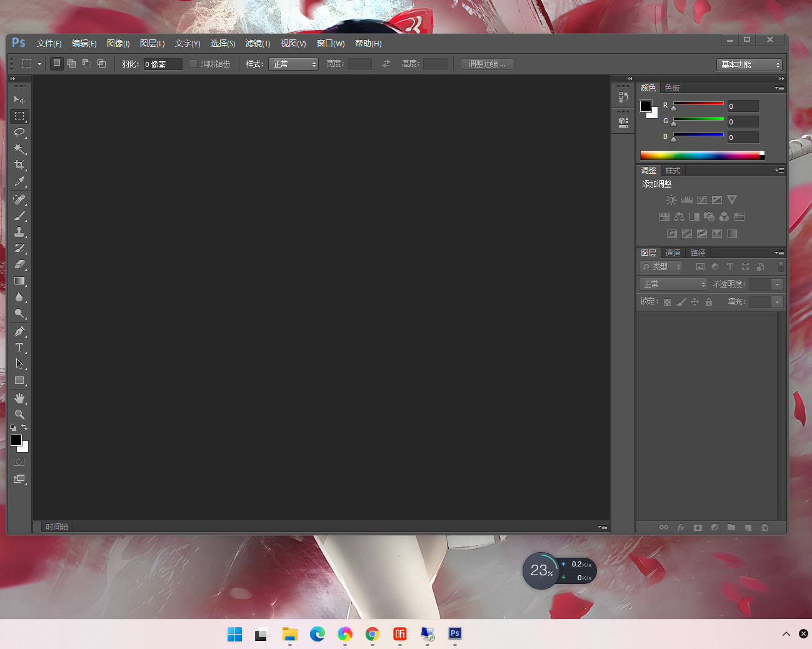Open Color panel flyout menu

pyautogui.click(x=779, y=88)
